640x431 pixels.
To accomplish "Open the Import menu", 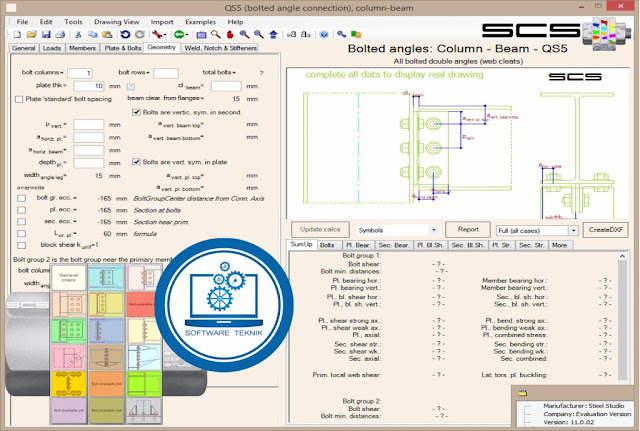I will [162, 22].
